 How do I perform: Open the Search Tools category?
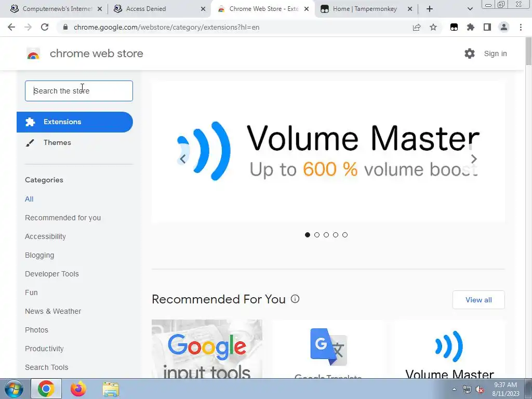coord(46,367)
